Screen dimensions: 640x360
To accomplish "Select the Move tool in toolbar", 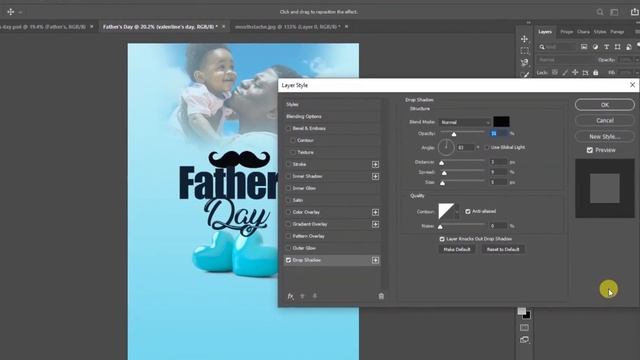I will [x=524, y=39].
